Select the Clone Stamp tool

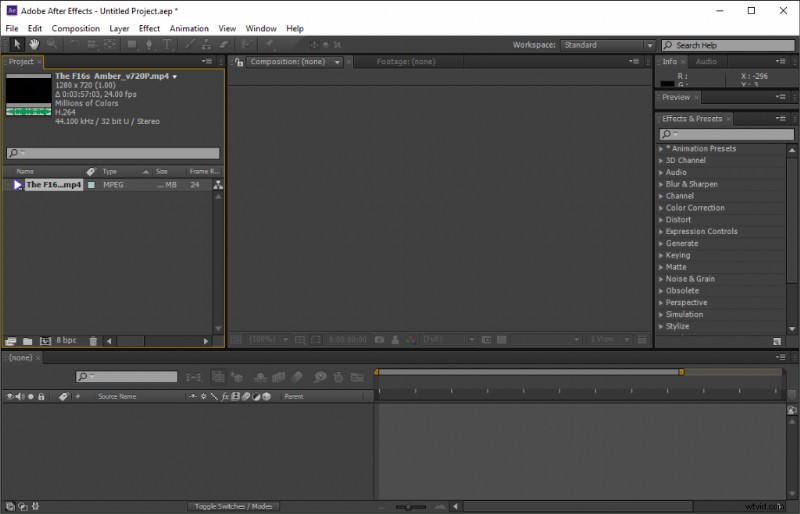pos(206,44)
